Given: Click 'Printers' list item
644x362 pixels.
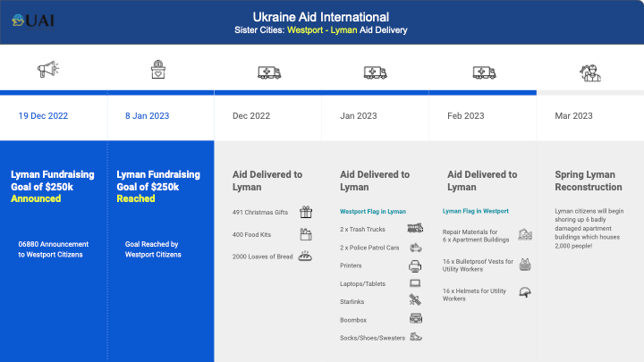Looking at the screenshot, I should pyautogui.click(x=351, y=265).
